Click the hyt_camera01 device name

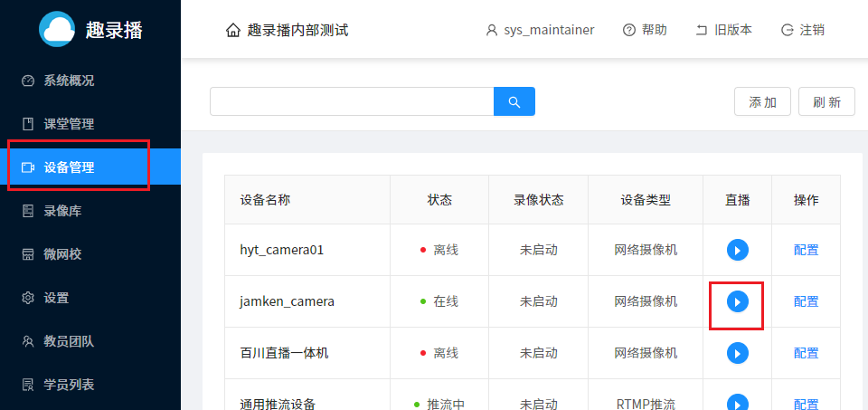pos(282,250)
